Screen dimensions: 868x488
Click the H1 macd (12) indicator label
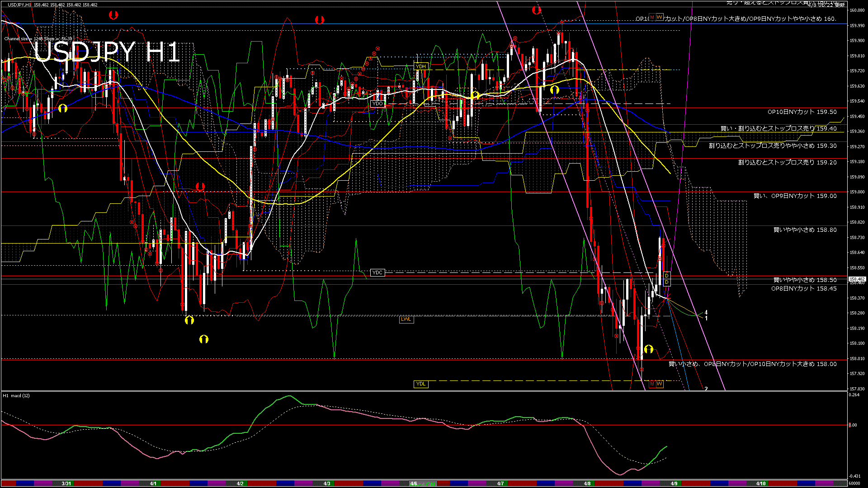pyautogui.click(x=16, y=396)
